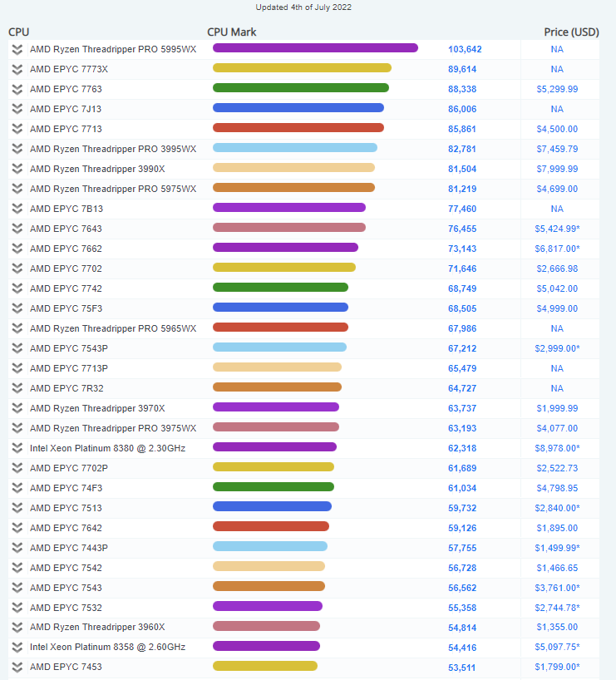
Task: Open Intel Xeon Platinum 8358 @ 2.60GHz link
Action: (107, 647)
